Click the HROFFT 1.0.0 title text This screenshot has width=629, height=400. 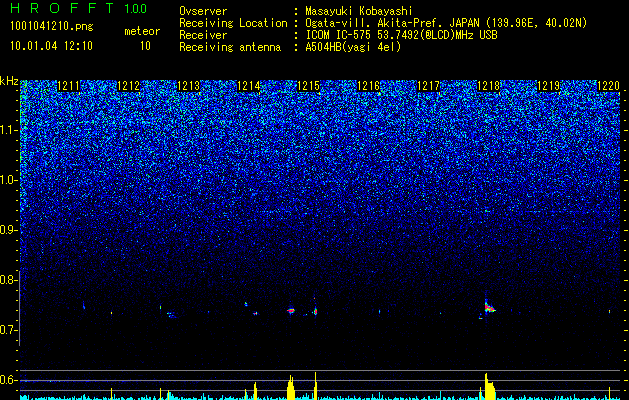click(78, 8)
